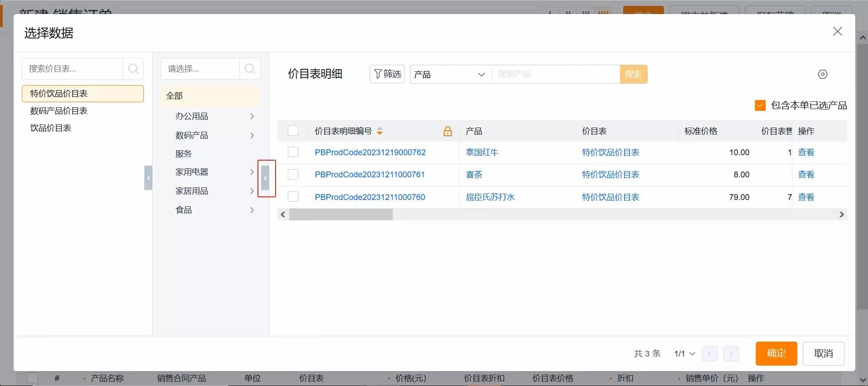Select the row checkbox for 泰国红牛

[x=293, y=152]
